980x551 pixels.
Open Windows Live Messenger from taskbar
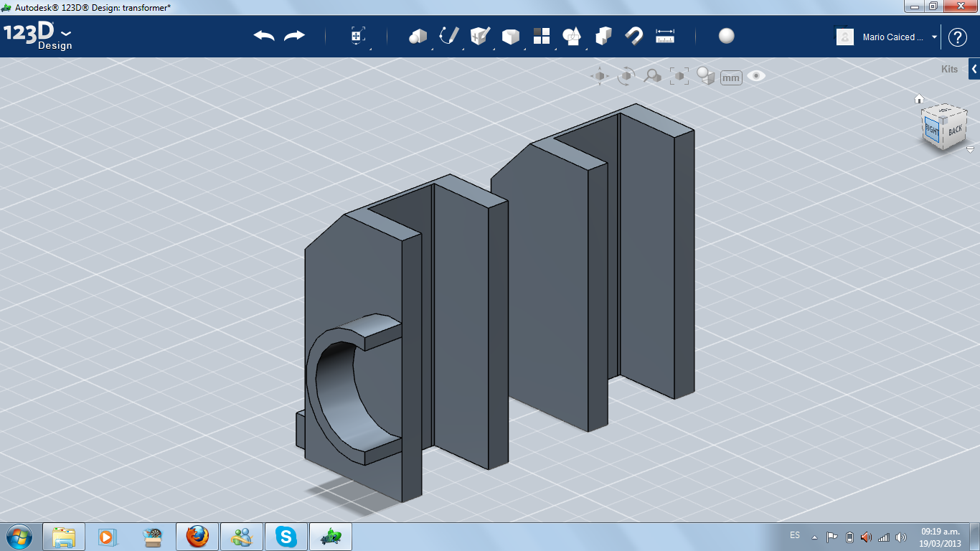[242, 537]
